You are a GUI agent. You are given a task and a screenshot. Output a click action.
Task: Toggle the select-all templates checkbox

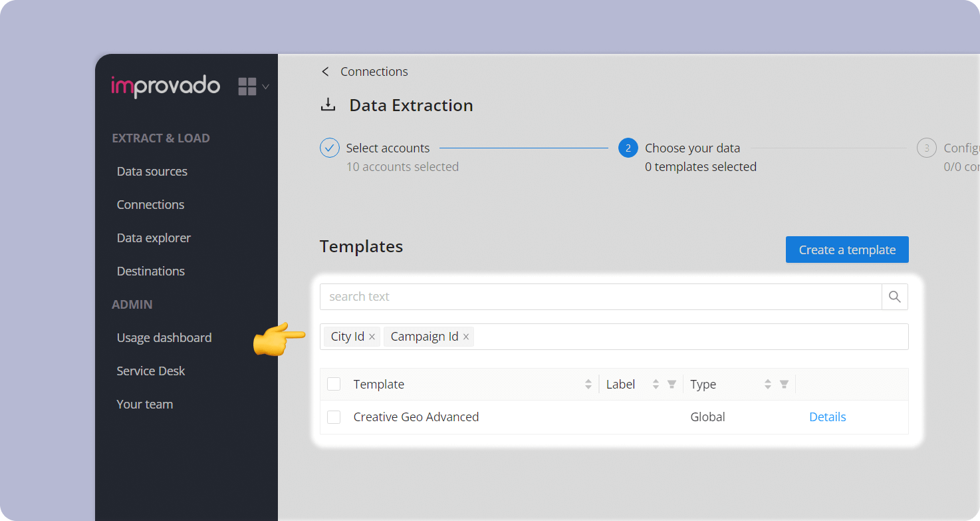coord(334,384)
